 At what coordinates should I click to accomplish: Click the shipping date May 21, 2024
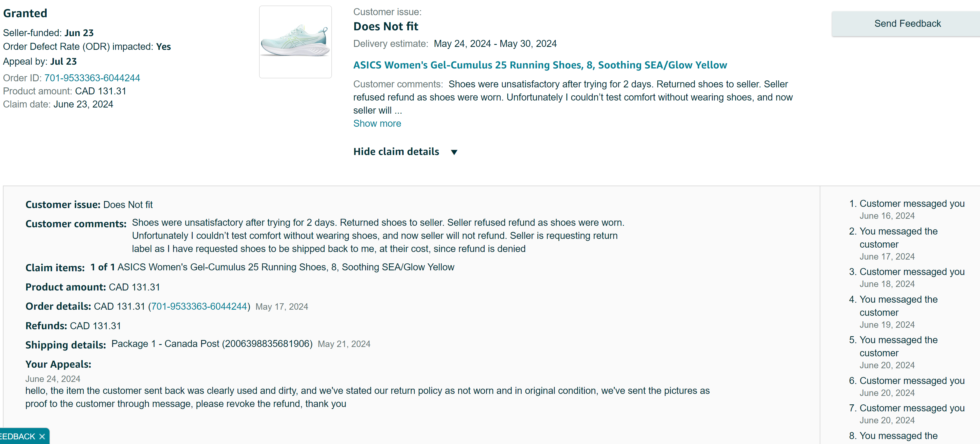pyautogui.click(x=344, y=344)
